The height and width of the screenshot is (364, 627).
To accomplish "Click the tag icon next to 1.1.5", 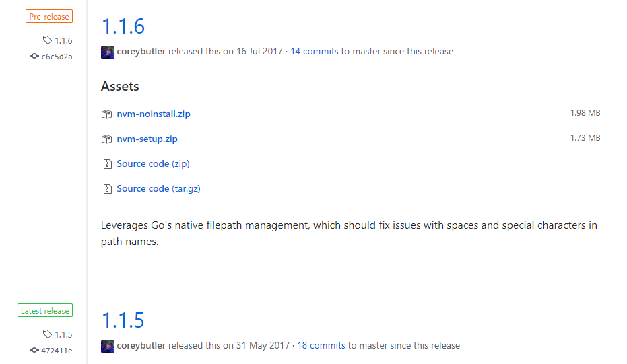I will coord(47,334).
